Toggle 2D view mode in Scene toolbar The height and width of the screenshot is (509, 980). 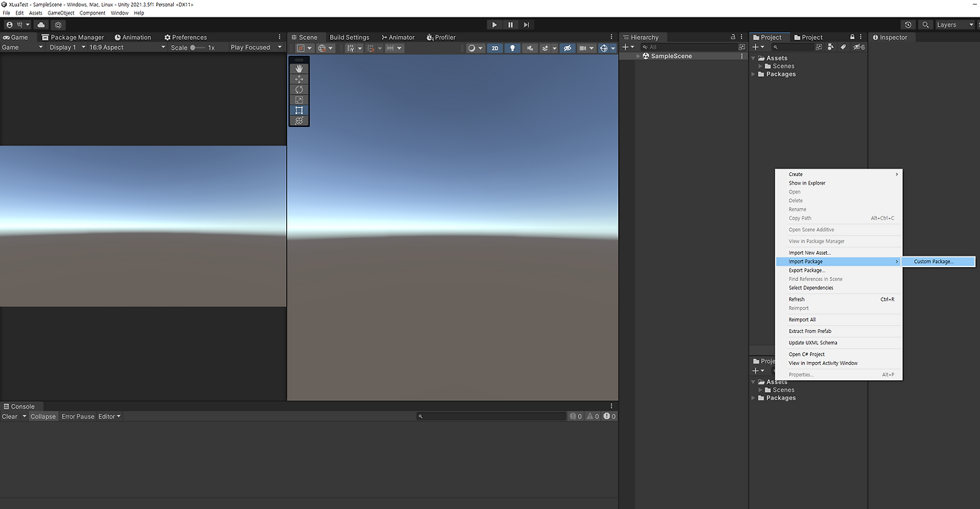[495, 47]
